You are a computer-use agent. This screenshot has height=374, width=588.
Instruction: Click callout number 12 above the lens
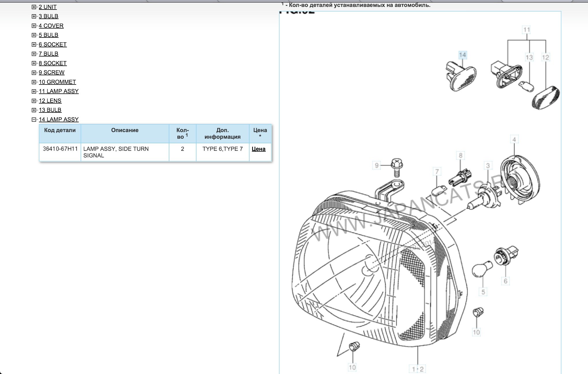pos(545,57)
